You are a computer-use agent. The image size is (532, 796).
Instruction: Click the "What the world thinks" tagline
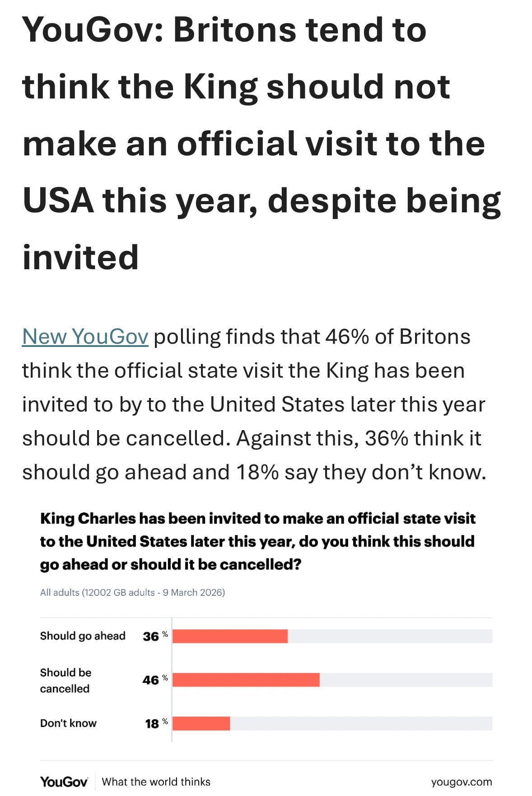(x=156, y=782)
